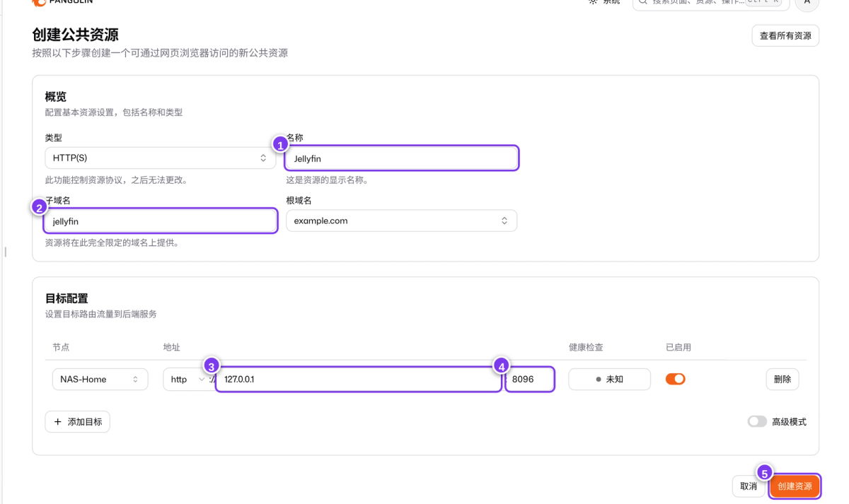Click the 未知 health check button
The width and height of the screenshot is (849, 504).
[609, 379]
